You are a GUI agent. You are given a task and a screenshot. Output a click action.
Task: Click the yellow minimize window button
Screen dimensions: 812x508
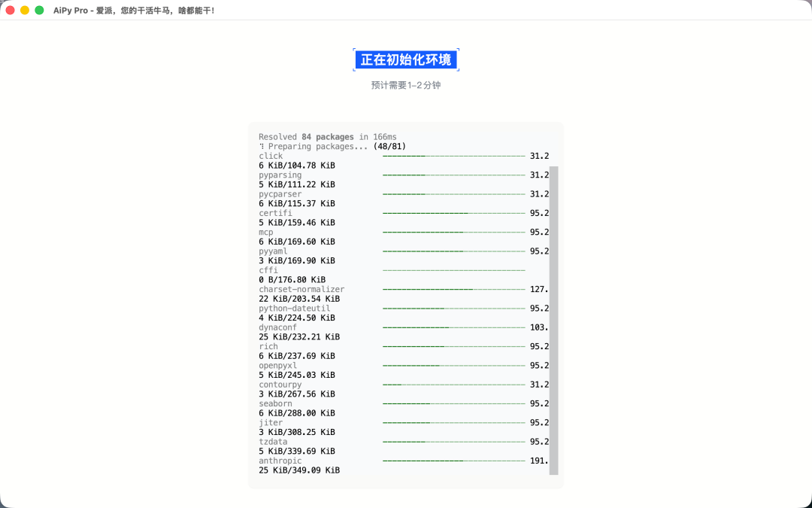pos(24,11)
